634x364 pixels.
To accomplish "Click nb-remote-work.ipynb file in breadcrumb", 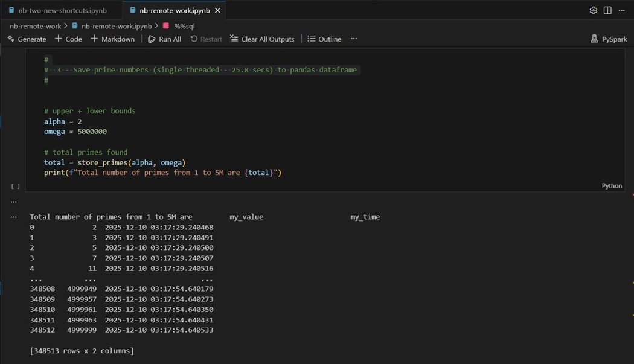I will click(x=116, y=26).
